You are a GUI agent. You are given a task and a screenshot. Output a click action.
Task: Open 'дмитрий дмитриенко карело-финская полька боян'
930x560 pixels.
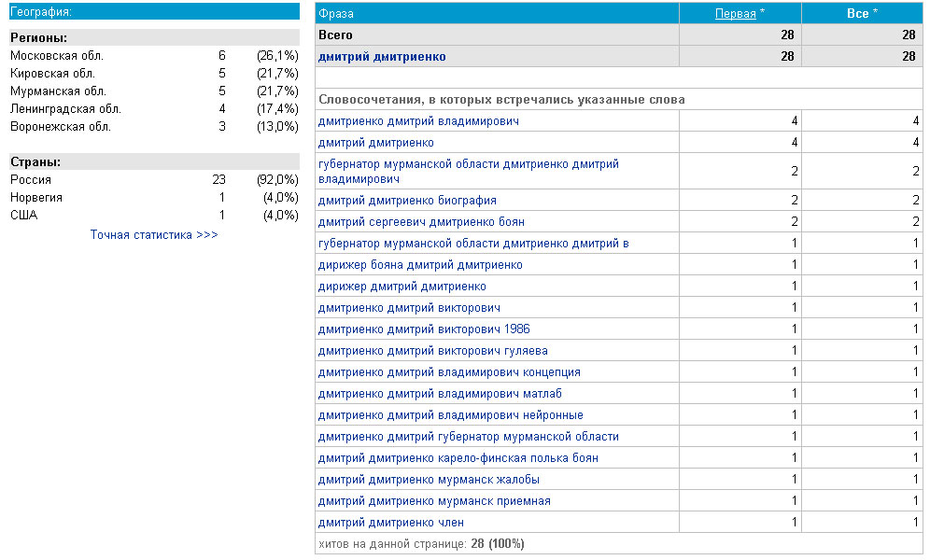point(458,458)
